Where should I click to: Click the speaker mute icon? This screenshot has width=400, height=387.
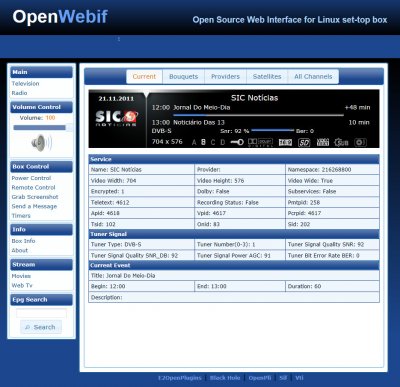pos(41,143)
